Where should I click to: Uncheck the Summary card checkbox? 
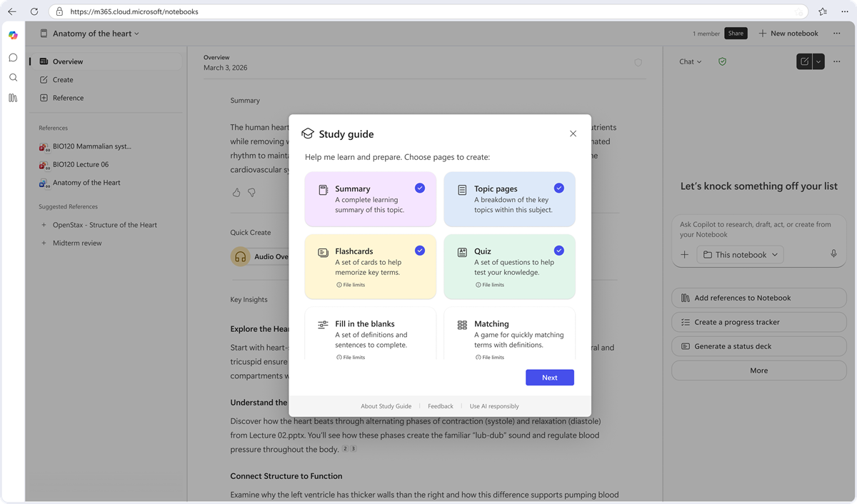click(x=420, y=188)
